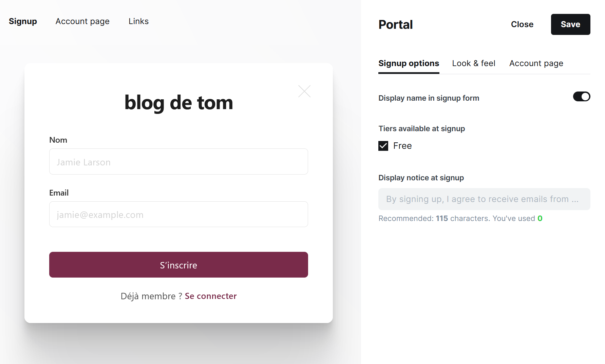The image size is (605, 364).
Task: Open the Links preview tab
Action: click(138, 21)
